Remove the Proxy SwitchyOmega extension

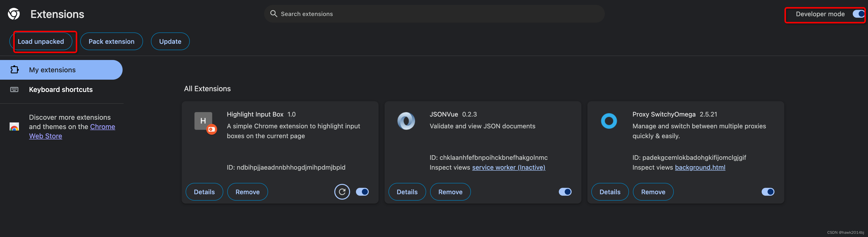point(653,192)
